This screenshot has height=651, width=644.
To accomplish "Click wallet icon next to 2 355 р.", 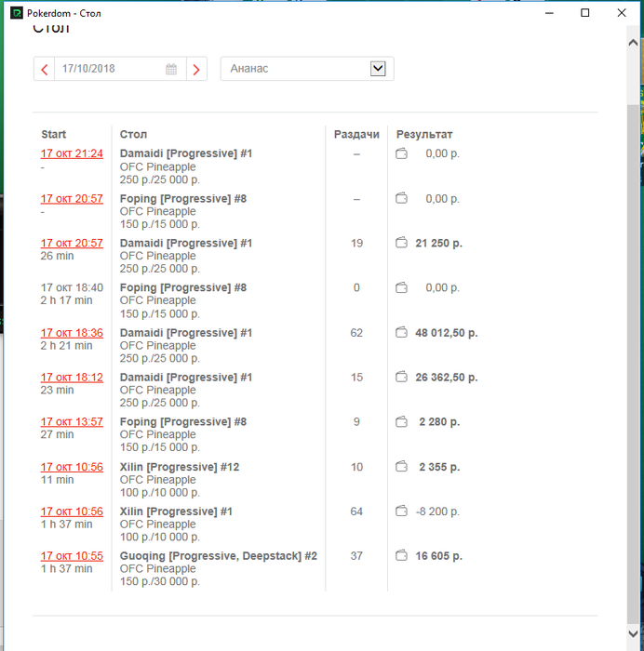I will tap(401, 466).
